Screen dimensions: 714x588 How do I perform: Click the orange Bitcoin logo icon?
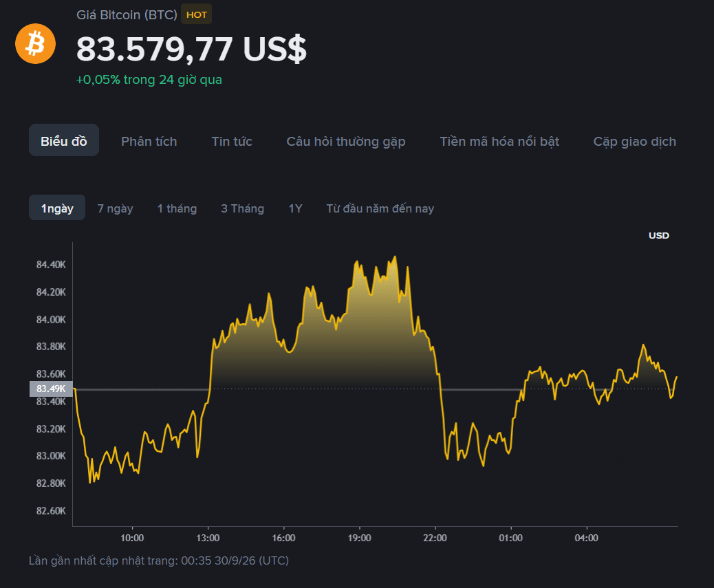36,44
